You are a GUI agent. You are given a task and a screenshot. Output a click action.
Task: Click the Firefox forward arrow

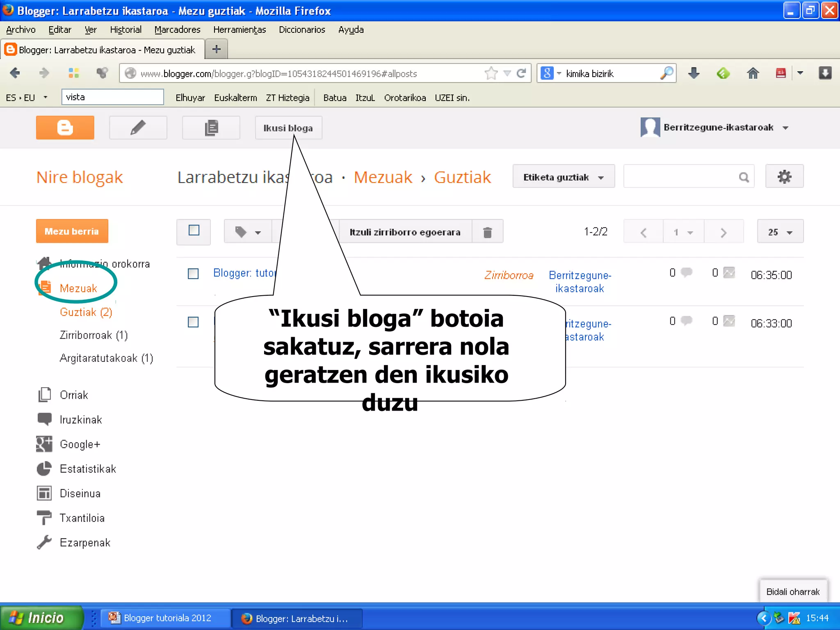(44, 73)
